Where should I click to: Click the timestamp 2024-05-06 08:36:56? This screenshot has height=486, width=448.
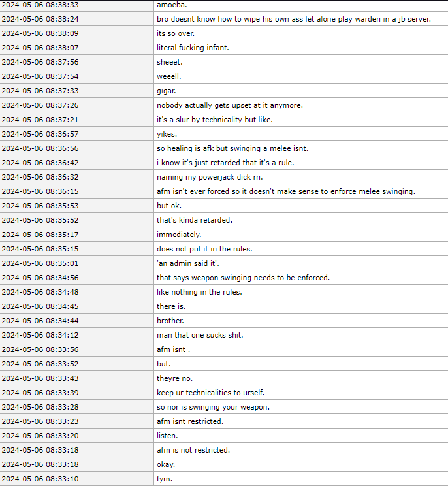(40, 148)
